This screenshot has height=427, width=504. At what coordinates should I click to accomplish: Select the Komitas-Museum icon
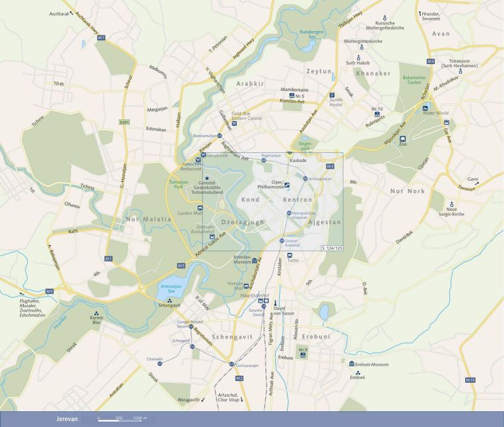click(255, 262)
